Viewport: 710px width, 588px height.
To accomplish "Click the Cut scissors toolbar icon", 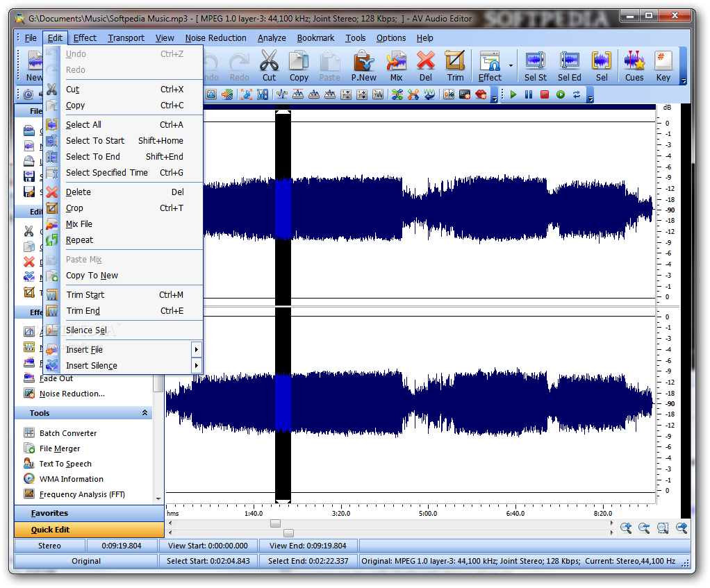I will tap(269, 61).
